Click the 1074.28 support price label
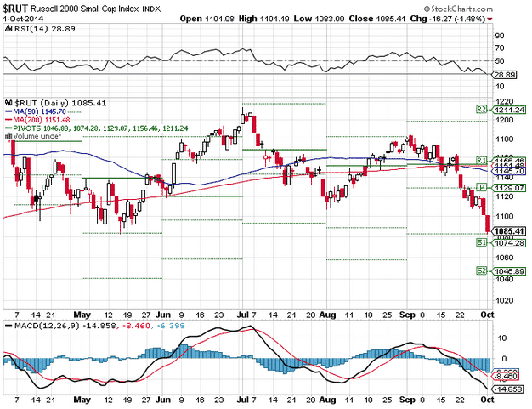The height and width of the screenshot is (409, 532). coord(510,243)
